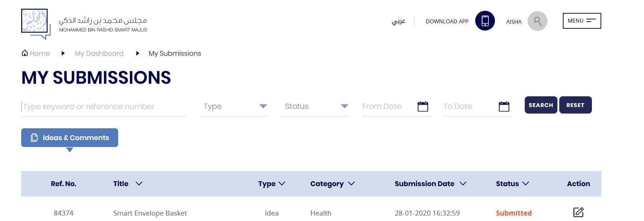Open the AISHA user avatar
The width and height of the screenshot is (644, 221).
click(x=537, y=21)
